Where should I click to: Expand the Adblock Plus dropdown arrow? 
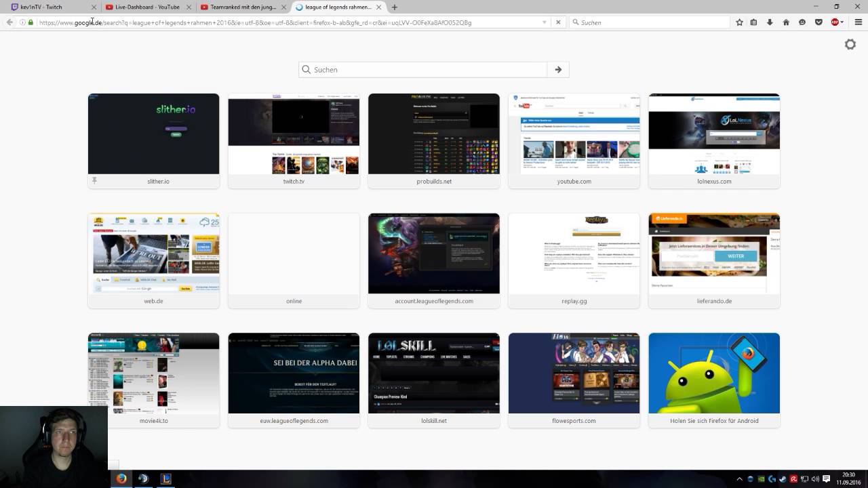coord(842,22)
